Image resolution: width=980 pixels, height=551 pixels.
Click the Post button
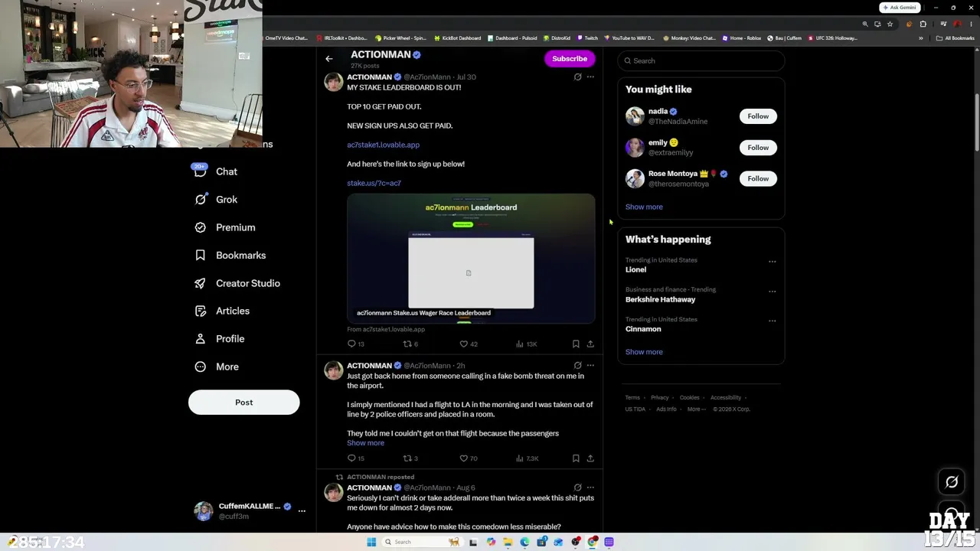coord(244,403)
